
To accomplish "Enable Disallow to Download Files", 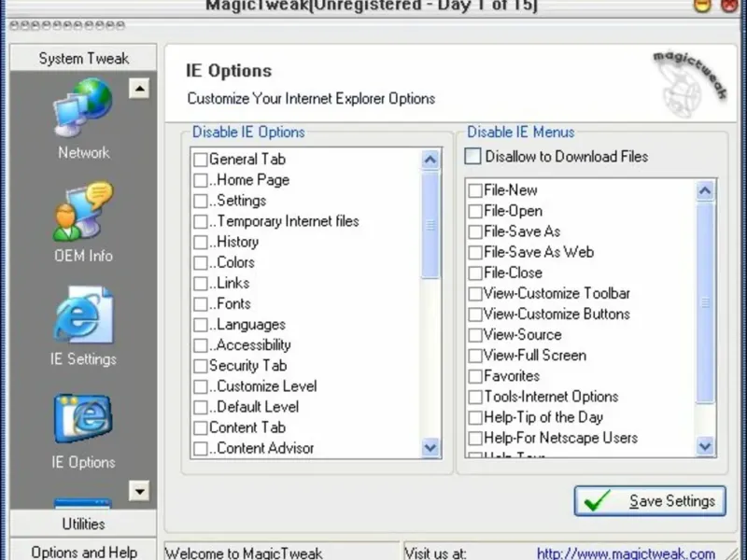I will pos(472,156).
